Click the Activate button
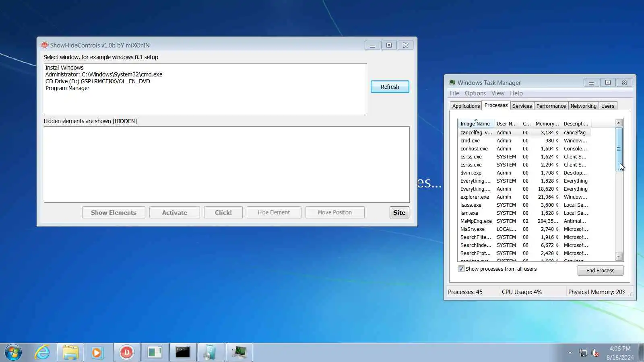 click(174, 212)
